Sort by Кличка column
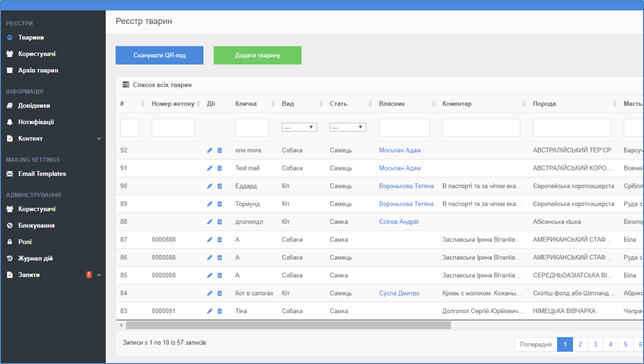Screen dimensions: 644x364 coord(273,104)
